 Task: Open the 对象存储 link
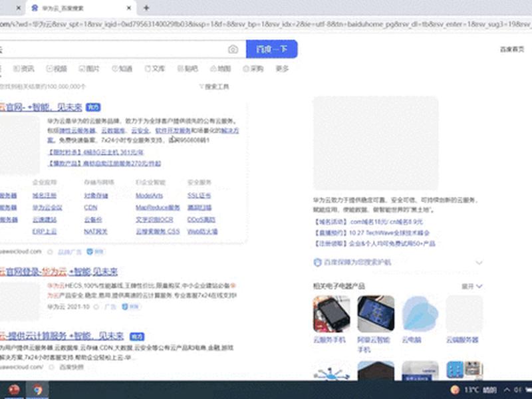(x=96, y=196)
